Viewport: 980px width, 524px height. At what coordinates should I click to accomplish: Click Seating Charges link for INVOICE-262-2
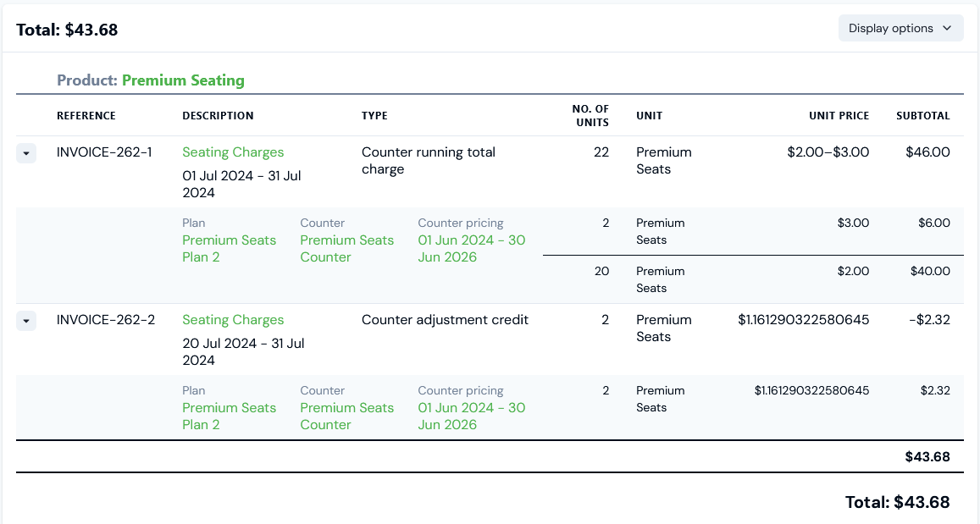233,320
